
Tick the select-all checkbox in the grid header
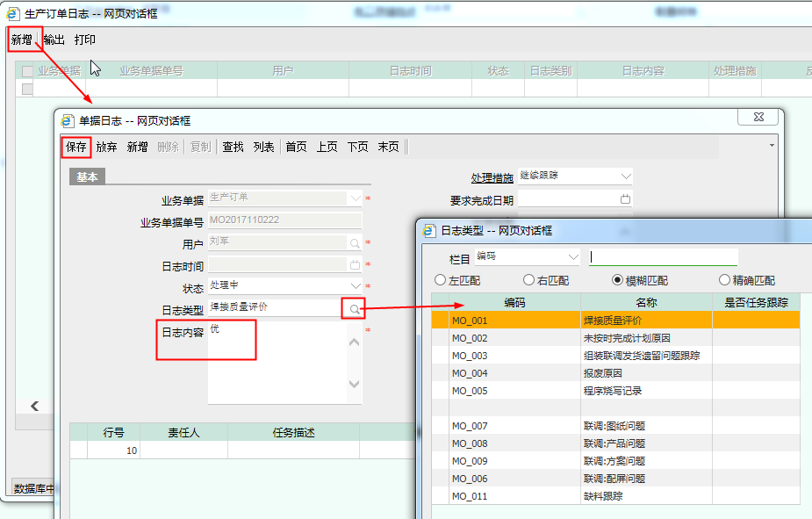tap(27, 71)
